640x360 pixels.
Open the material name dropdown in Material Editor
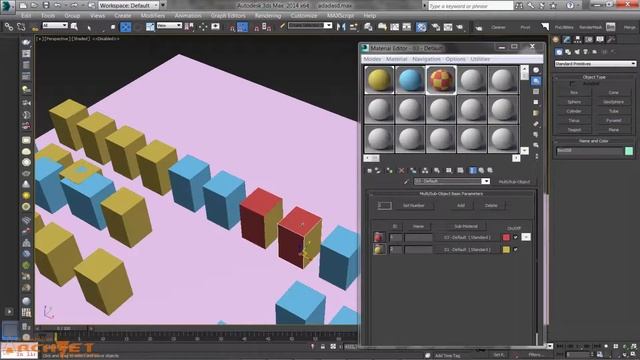coord(485,181)
